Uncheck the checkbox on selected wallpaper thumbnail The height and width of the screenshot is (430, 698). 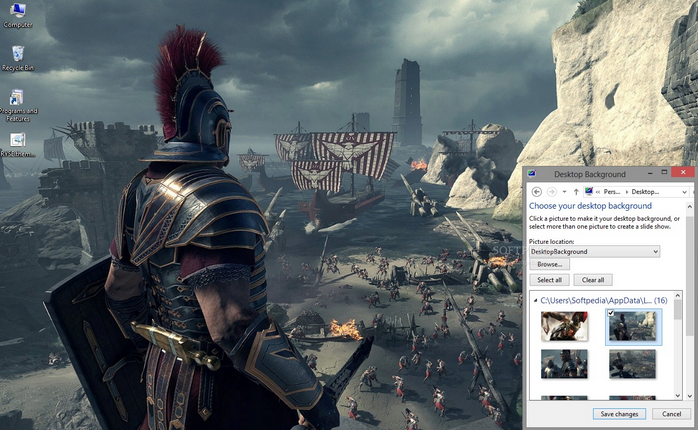[611, 313]
